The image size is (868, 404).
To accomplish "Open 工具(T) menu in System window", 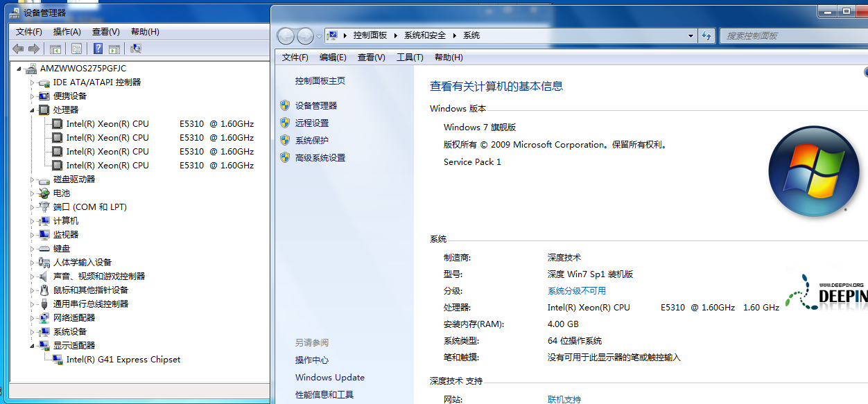I will (410, 58).
